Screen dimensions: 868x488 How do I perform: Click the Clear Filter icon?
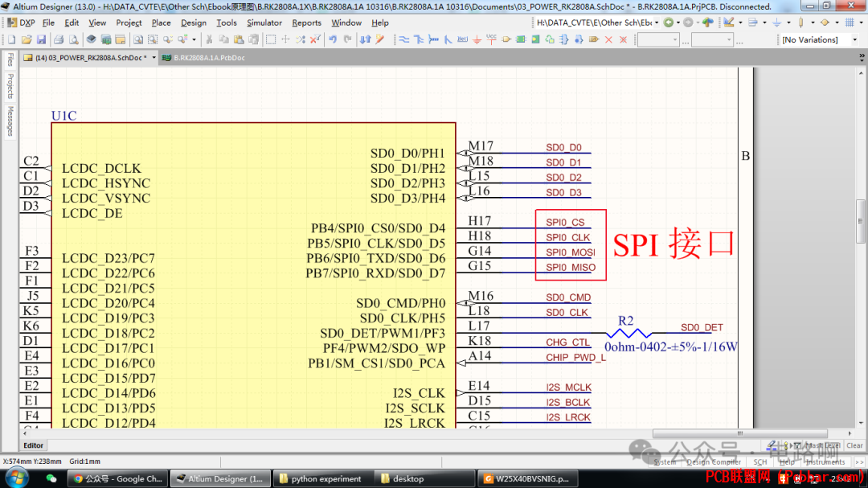[315, 40]
